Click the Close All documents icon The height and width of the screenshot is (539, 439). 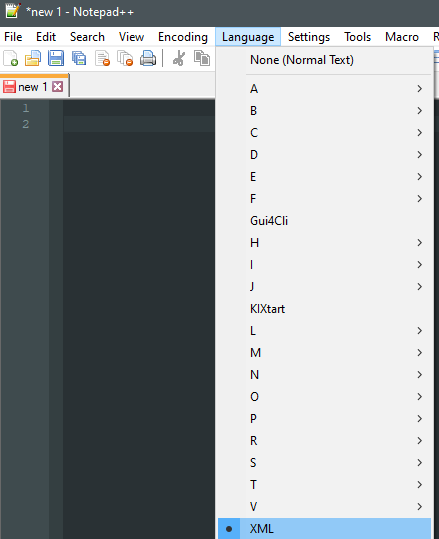click(x=125, y=58)
